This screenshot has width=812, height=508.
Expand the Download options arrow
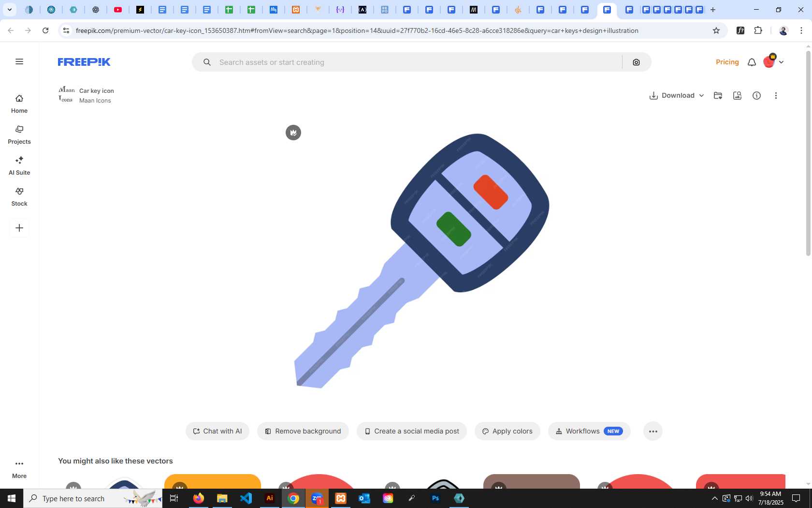tap(701, 95)
